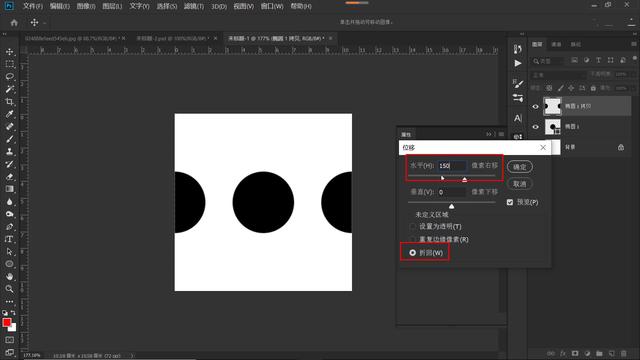
Task: Open the File menu
Action: [x=33, y=6]
